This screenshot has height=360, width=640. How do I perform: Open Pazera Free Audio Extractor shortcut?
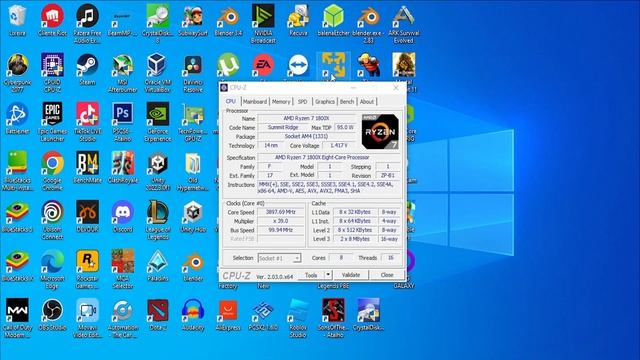point(87,24)
